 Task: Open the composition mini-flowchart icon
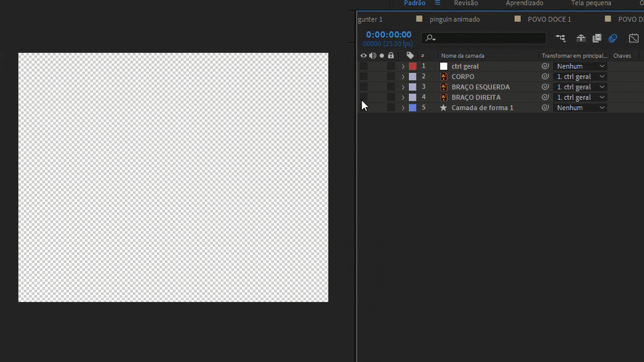click(x=560, y=38)
